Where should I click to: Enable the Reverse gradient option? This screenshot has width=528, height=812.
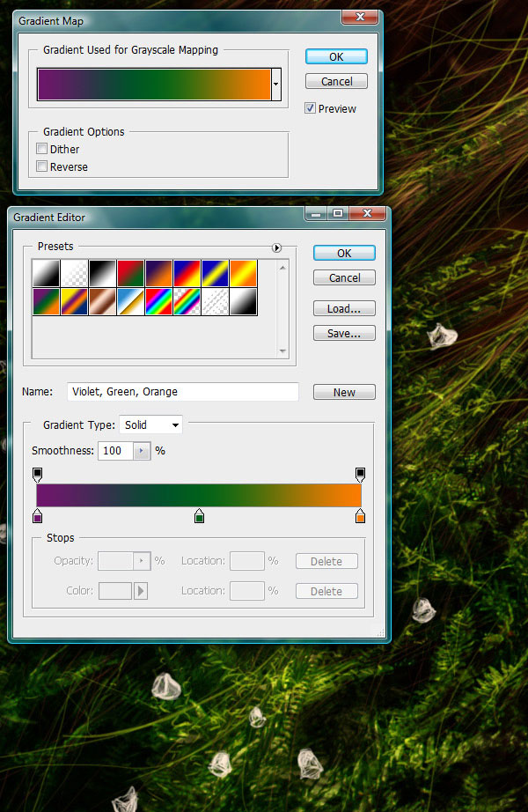pyautogui.click(x=42, y=166)
